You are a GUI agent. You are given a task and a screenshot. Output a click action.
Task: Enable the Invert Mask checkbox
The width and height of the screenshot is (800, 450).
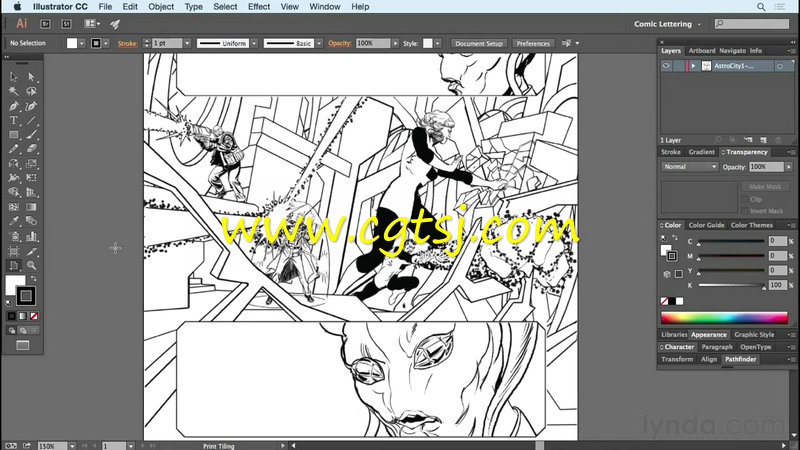tap(745, 211)
